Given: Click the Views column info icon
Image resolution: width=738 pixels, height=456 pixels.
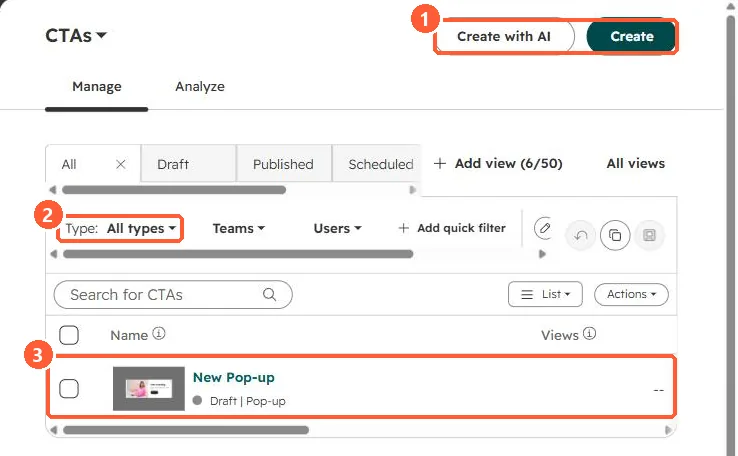Looking at the screenshot, I should point(589,334).
